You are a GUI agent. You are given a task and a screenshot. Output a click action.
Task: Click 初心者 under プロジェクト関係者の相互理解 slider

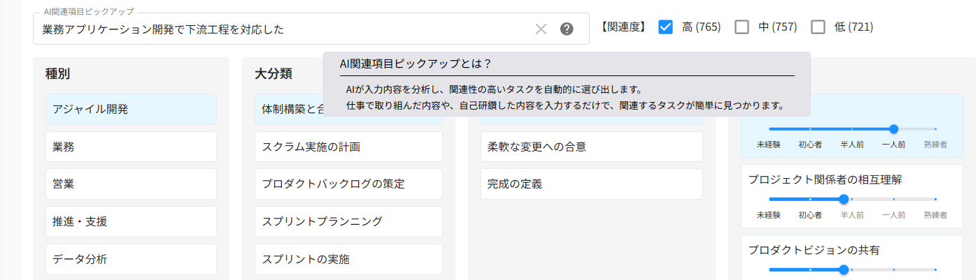pyautogui.click(x=810, y=214)
